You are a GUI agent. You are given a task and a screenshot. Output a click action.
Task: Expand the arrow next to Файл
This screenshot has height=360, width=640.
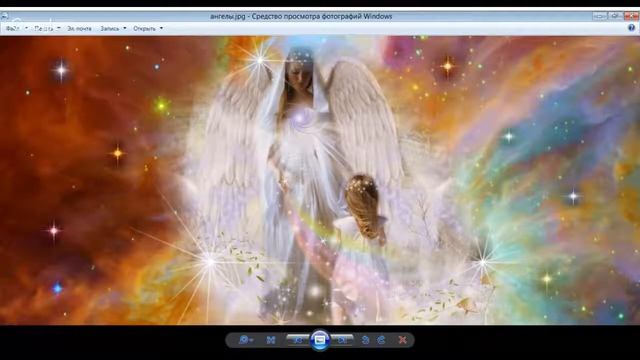[x=27, y=29]
